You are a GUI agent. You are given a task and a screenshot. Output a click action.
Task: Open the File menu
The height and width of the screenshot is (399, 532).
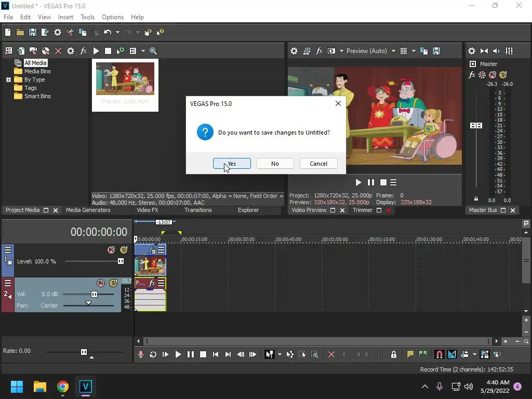8,17
